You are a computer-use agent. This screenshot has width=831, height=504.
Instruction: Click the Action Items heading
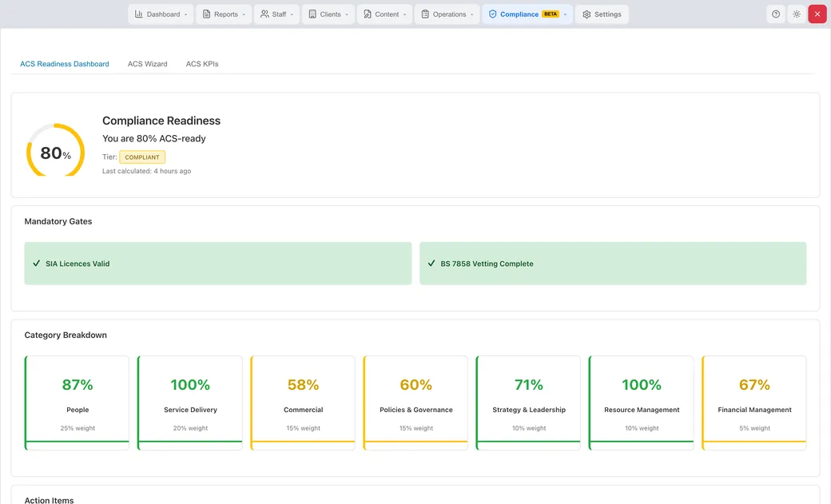tap(49, 500)
